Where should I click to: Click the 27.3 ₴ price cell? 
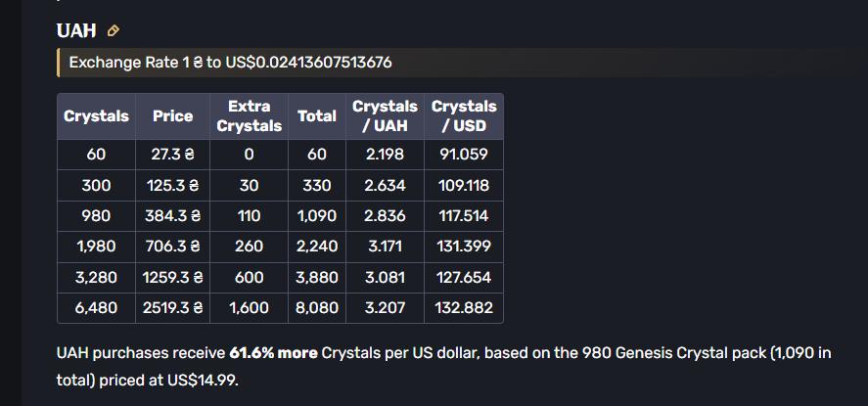click(x=173, y=154)
